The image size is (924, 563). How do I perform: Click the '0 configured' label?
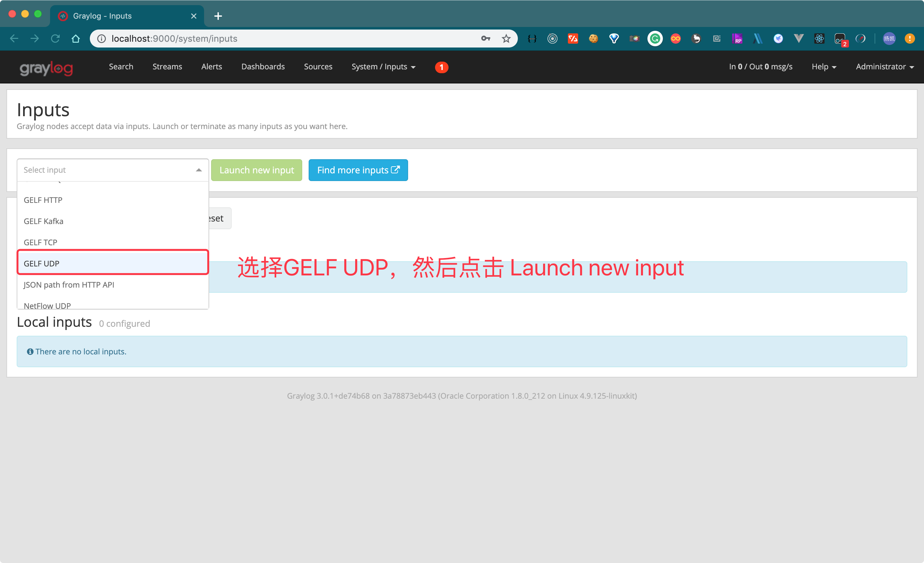(x=124, y=324)
